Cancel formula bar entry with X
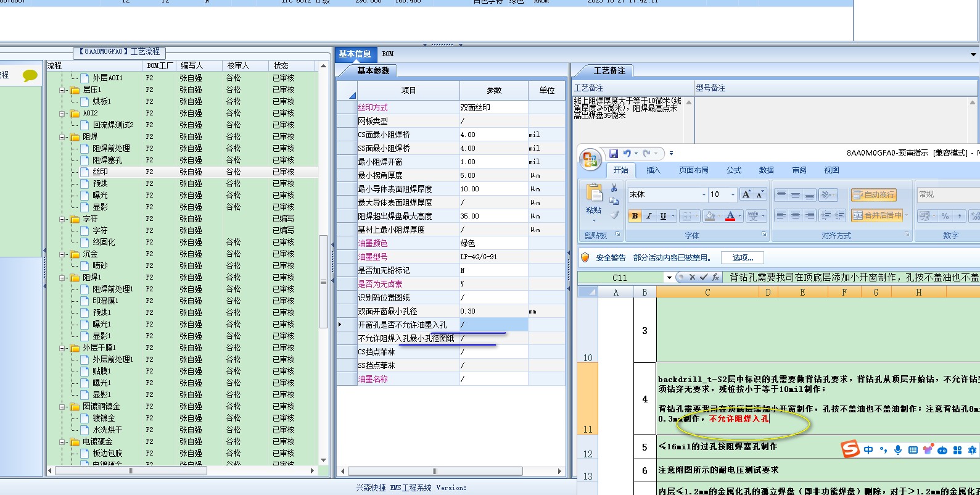The height and width of the screenshot is (495, 980). point(692,278)
